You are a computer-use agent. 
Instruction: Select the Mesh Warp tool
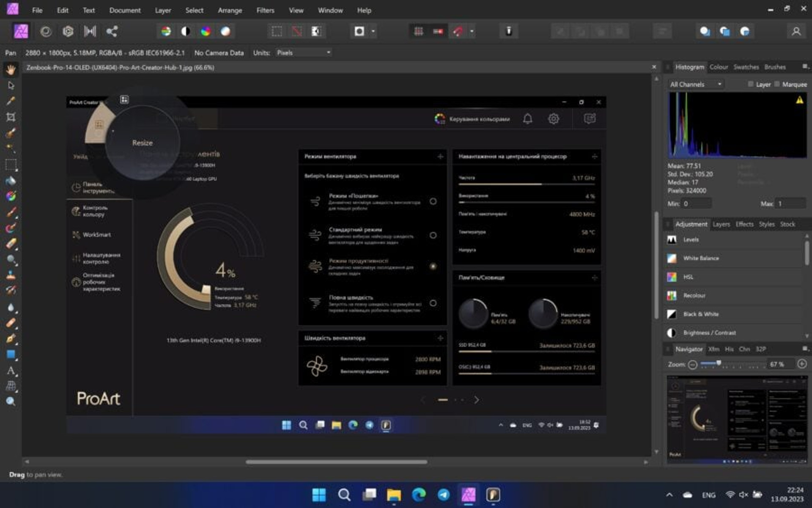coord(11,386)
